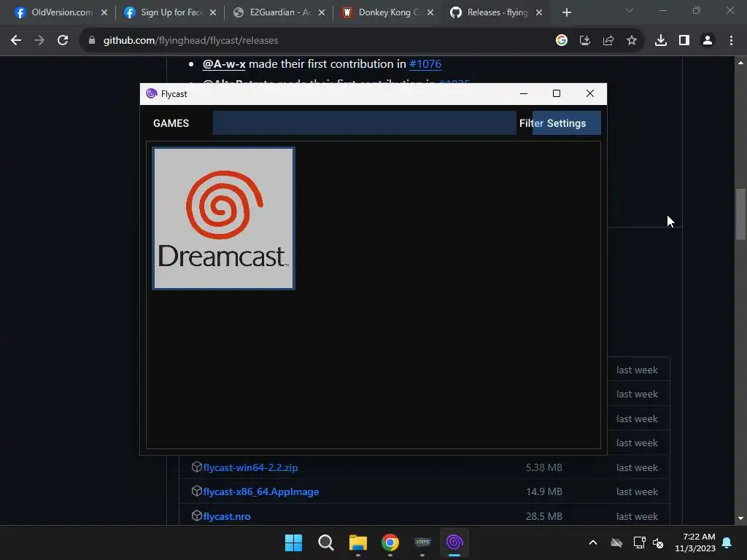
Task: Click the address bar URL
Action: 190,41
